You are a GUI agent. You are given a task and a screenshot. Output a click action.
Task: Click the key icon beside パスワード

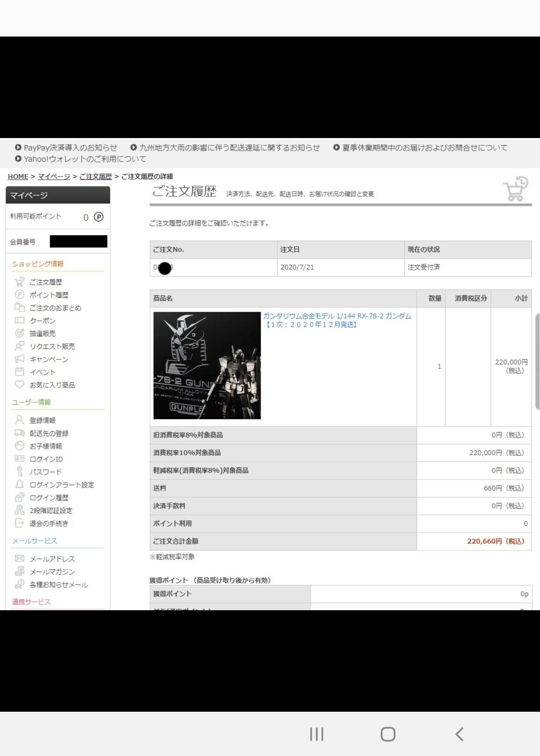tap(20, 471)
